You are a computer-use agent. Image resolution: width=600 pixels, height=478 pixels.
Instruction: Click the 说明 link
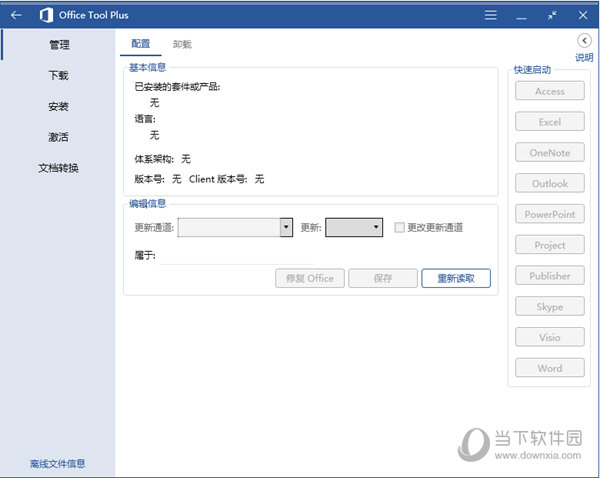(584, 57)
